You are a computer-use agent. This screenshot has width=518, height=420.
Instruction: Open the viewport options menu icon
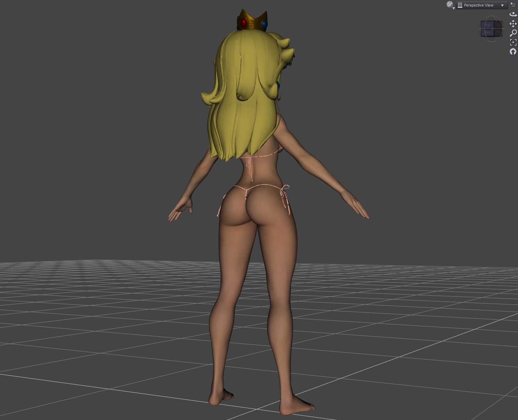(x=513, y=5)
